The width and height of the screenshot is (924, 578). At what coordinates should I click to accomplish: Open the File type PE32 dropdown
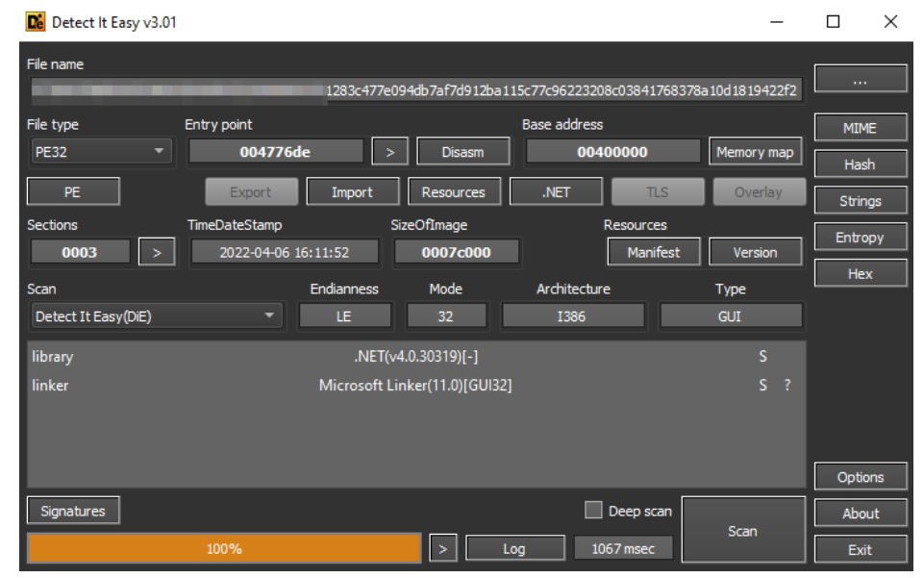pyautogui.click(x=100, y=152)
